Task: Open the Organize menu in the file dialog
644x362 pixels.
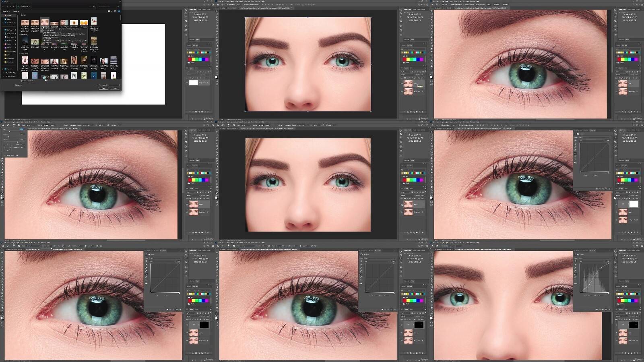Action: (6, 11)
